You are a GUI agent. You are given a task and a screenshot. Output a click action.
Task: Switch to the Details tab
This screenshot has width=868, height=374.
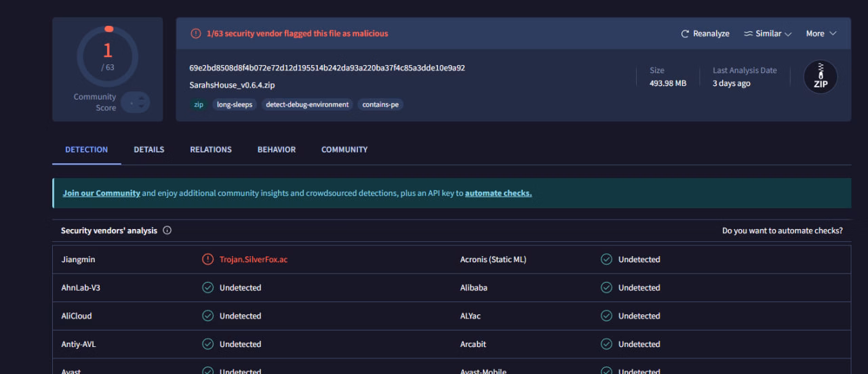click(149, 150)
